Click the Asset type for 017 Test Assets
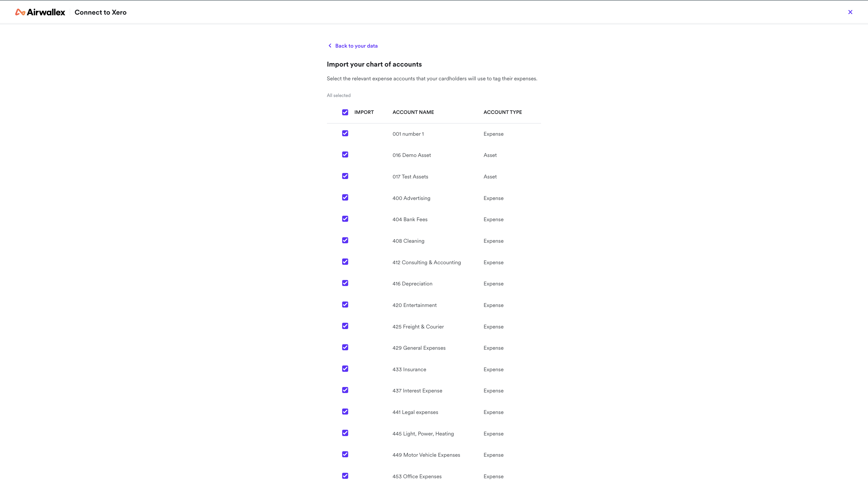Viewport: 868px width, 494px height. [x=490, y=177]
